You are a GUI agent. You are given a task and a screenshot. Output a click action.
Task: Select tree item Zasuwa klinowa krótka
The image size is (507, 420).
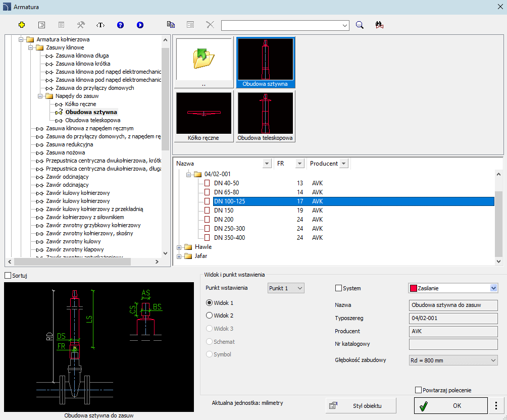coord(83,64)
